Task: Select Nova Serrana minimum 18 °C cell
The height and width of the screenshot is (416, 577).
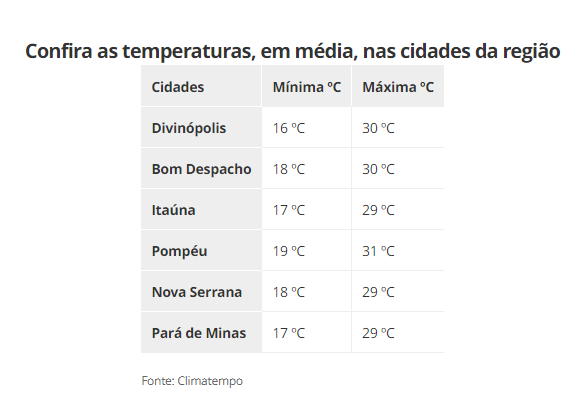Action: pos(307,292)
